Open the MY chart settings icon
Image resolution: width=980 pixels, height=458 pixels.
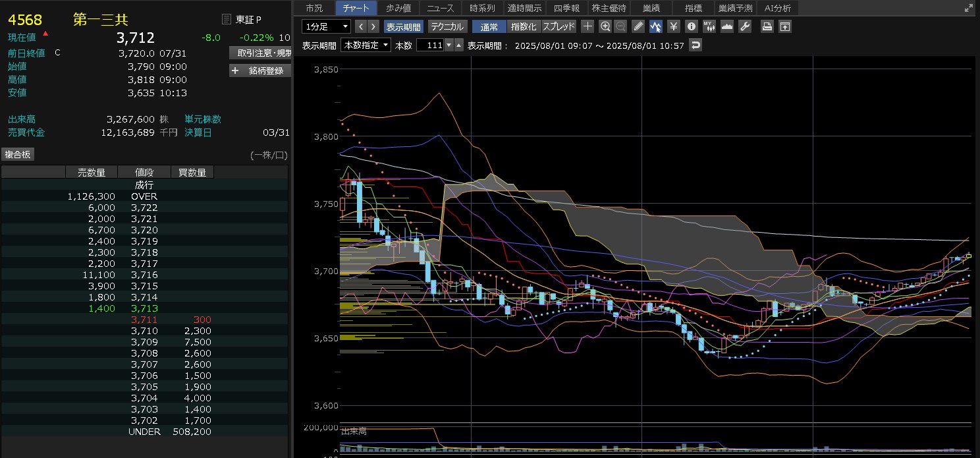[709, 26]
